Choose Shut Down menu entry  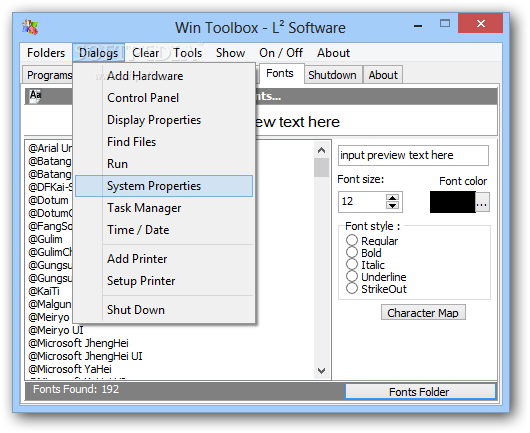164,310
